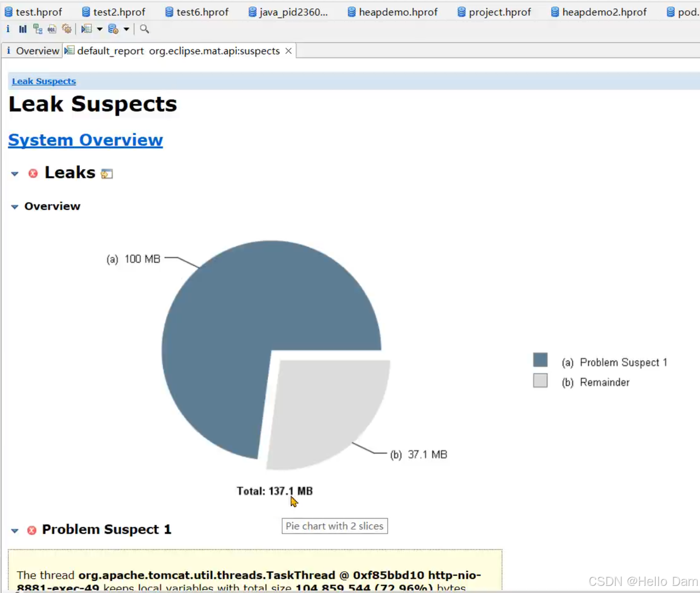Image resolution: width=700 pixels, height=593 pixels.
Task: Switch to the project.hprof editor tab
Action: [494, 11]
